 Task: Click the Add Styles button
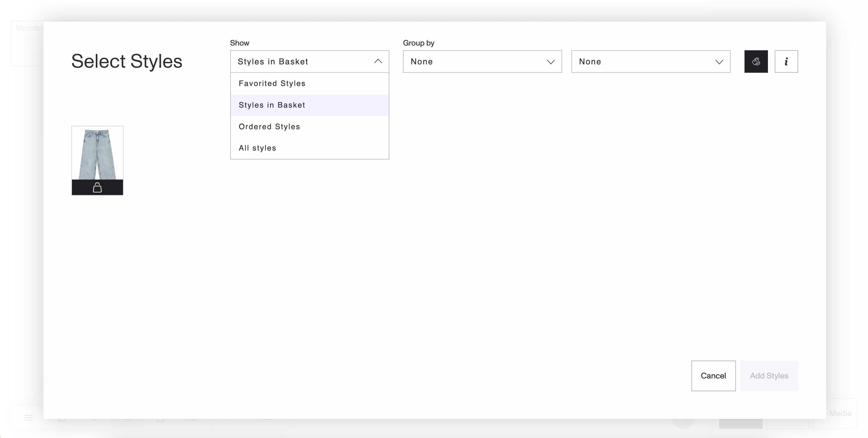click(x=769, y=376)
